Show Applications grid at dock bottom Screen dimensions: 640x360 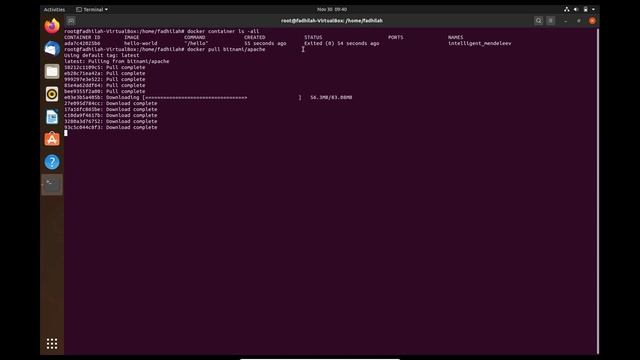(x=52, y=344)
